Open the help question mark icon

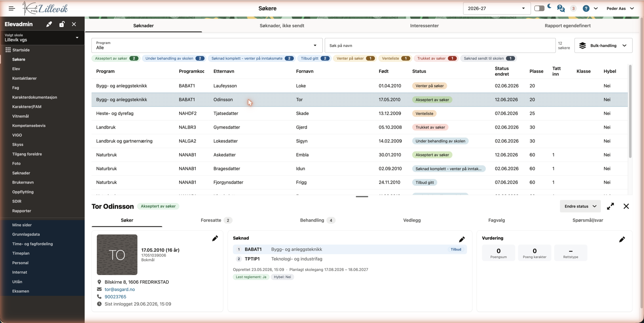(586, 8)
